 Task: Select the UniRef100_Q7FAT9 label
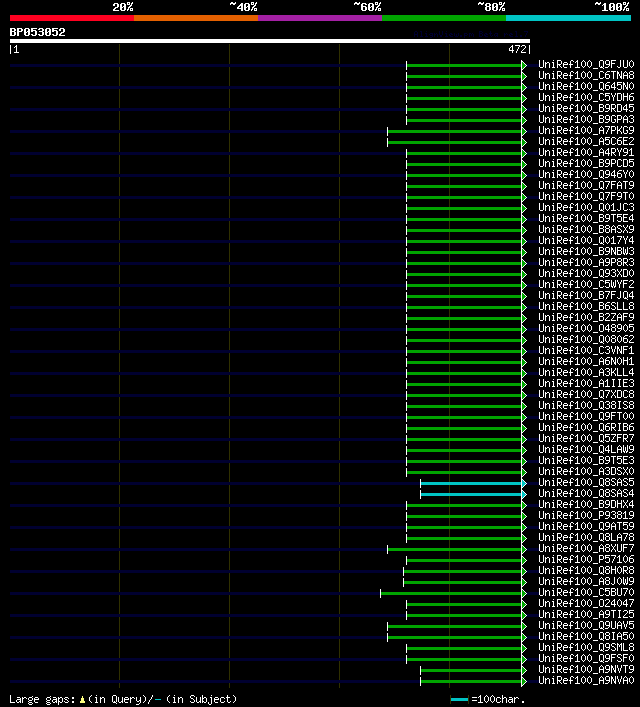[586, 185]
